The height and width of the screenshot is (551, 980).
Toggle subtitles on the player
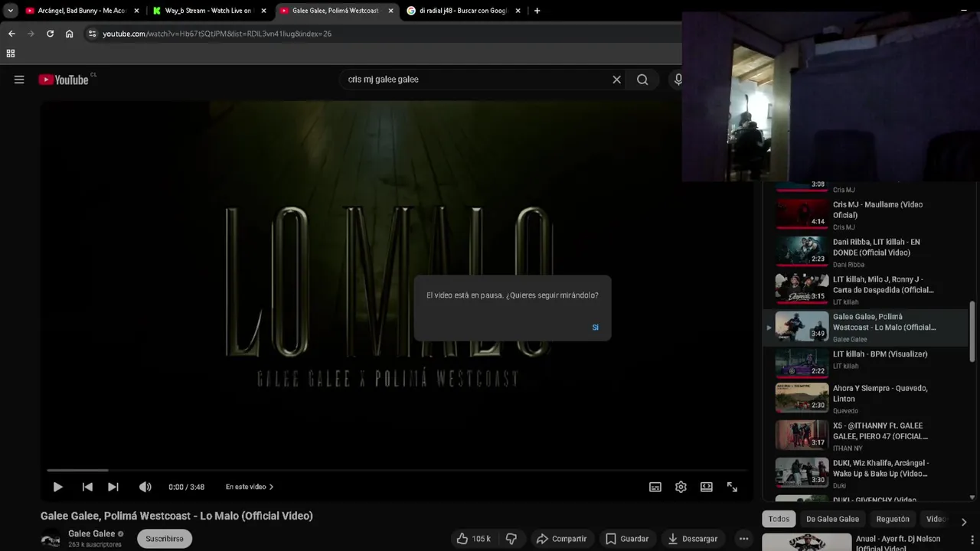click(655, 487)
